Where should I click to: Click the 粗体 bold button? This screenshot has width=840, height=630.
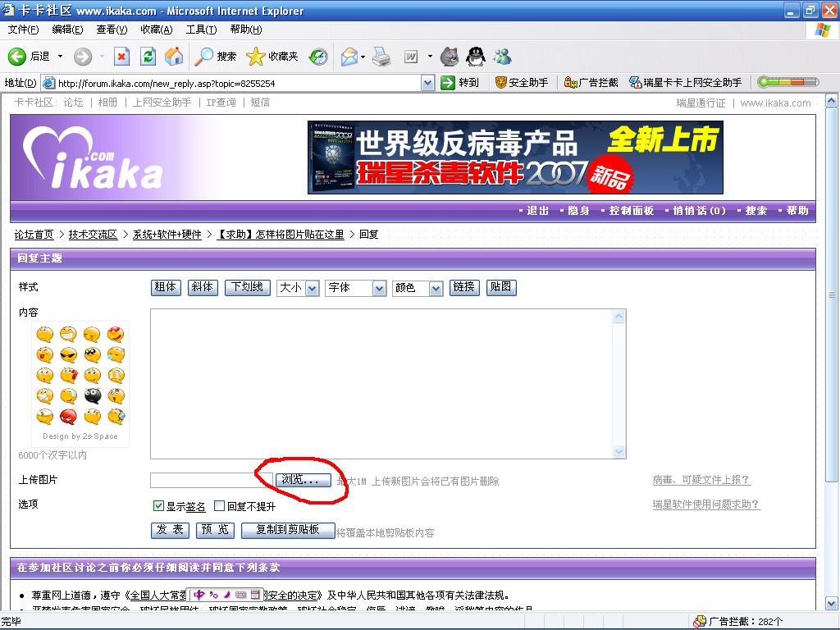[166, 287]
